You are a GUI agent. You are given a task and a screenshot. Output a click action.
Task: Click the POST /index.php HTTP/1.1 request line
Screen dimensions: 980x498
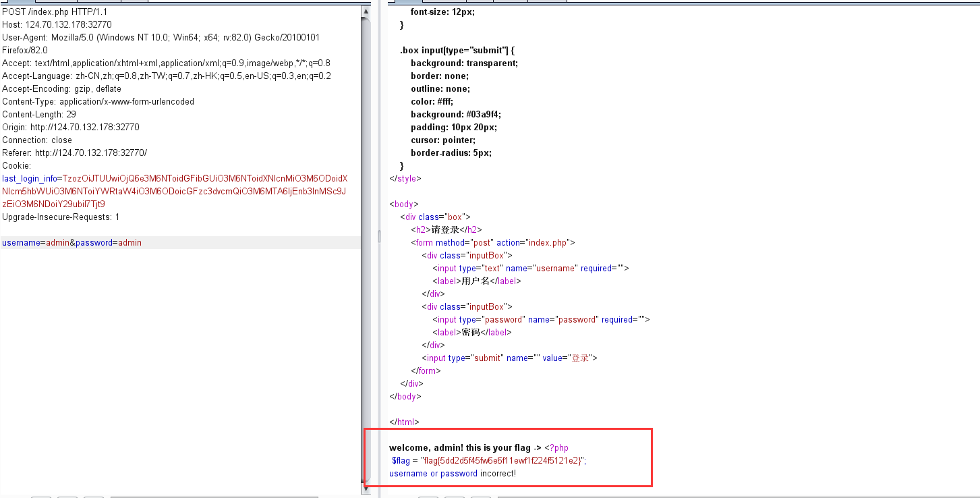[x=55, y=12]
